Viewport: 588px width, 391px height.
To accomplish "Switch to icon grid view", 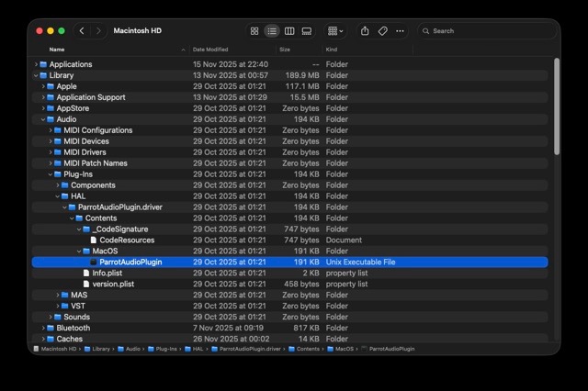I will tap(254, 31).
